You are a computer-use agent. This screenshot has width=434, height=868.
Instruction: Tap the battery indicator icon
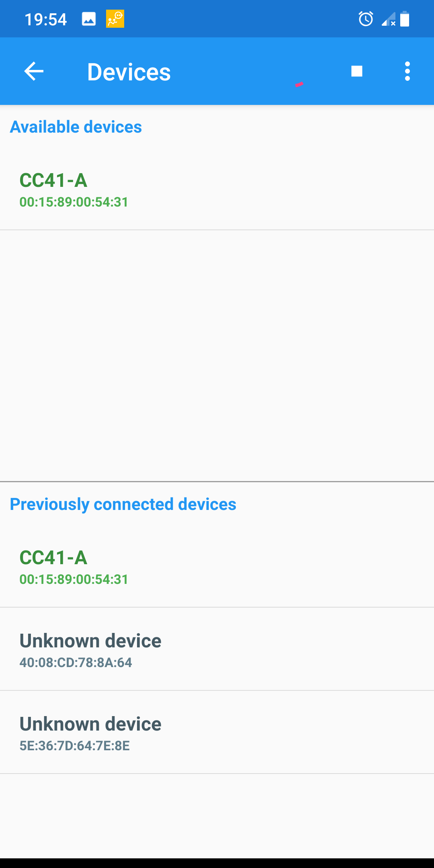pos(405,18)
